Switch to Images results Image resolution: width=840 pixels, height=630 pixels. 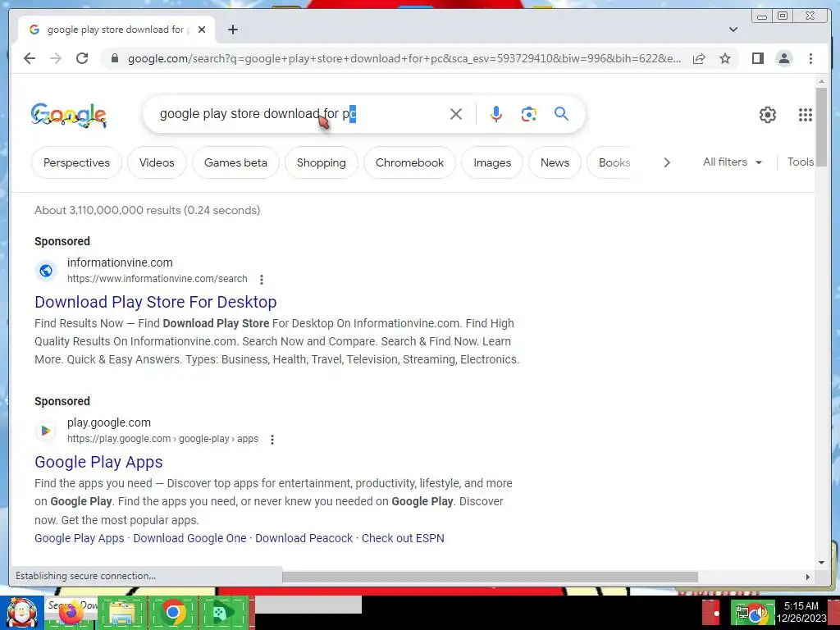[492, 162]
